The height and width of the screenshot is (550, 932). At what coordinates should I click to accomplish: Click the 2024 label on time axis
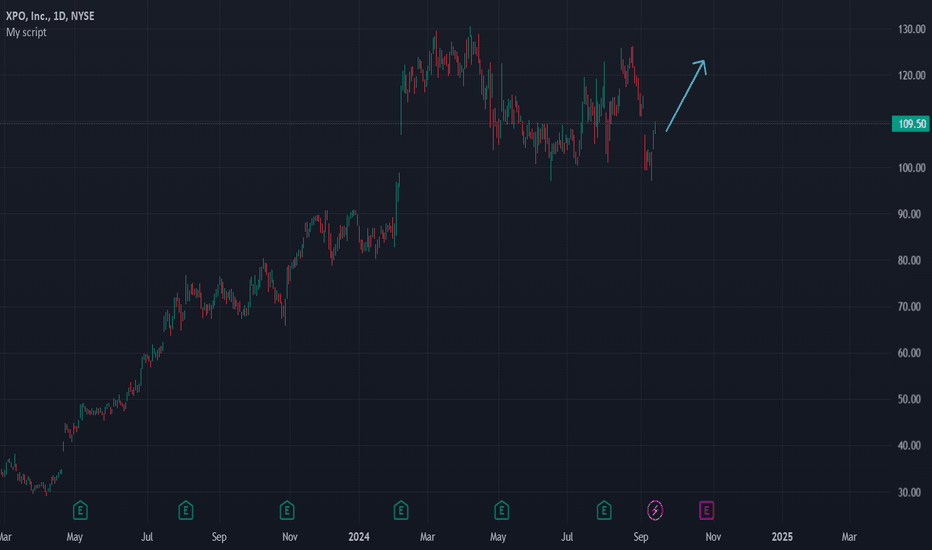click(x=359, y=537)
